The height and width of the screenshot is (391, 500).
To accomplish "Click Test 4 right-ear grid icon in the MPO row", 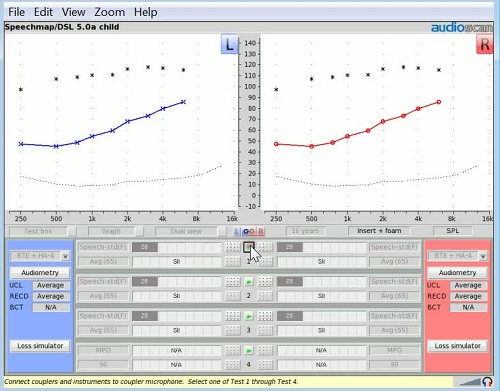I will click(265, 350).
